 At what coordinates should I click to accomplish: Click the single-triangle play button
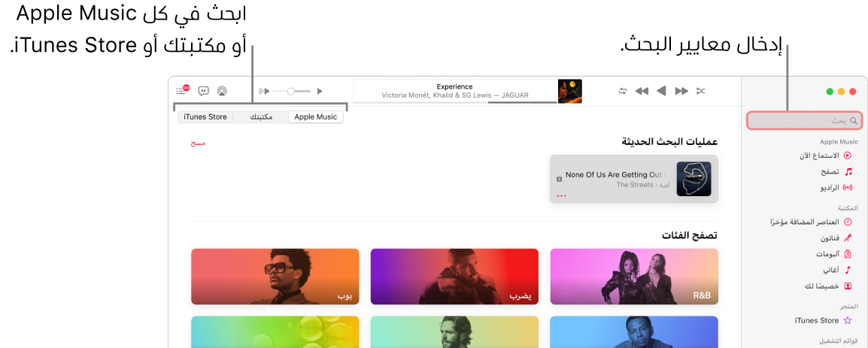(661, 91)
